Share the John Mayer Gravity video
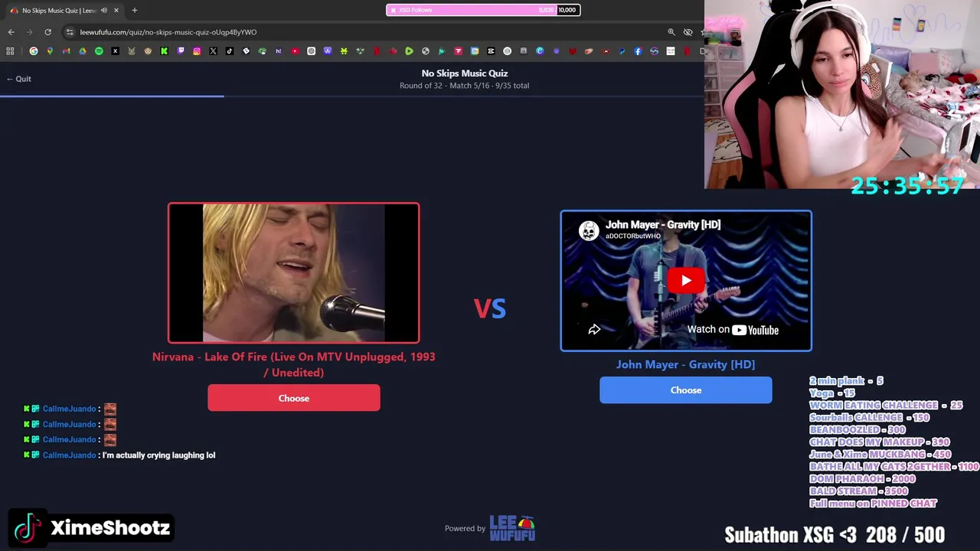The height and width of the screenshot is (551, 980). point(594,330)
